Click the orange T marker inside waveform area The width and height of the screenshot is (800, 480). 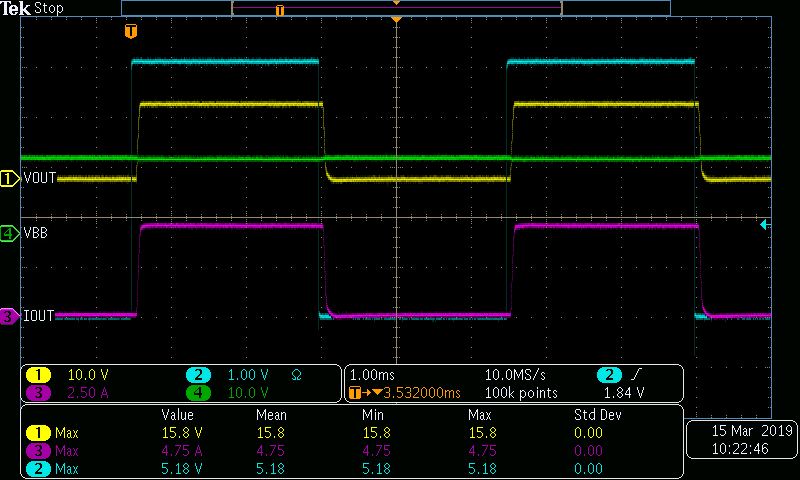tap(130, 32)
